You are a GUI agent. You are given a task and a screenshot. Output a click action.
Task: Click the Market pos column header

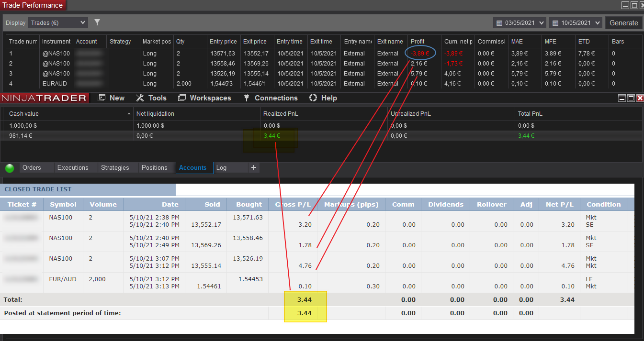[x=156, y=42]
